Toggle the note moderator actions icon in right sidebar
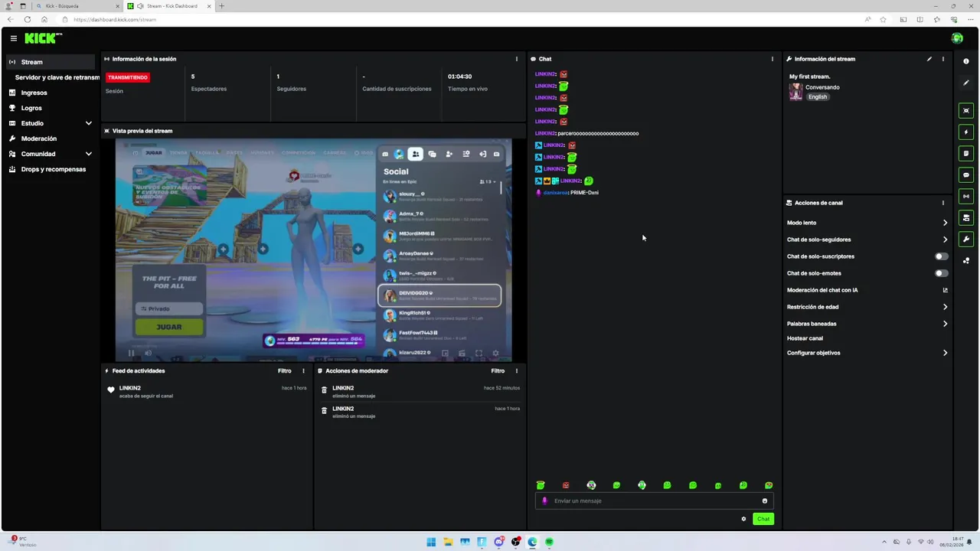980x551 pixels. pyautogui.click(x=966, y=154)
